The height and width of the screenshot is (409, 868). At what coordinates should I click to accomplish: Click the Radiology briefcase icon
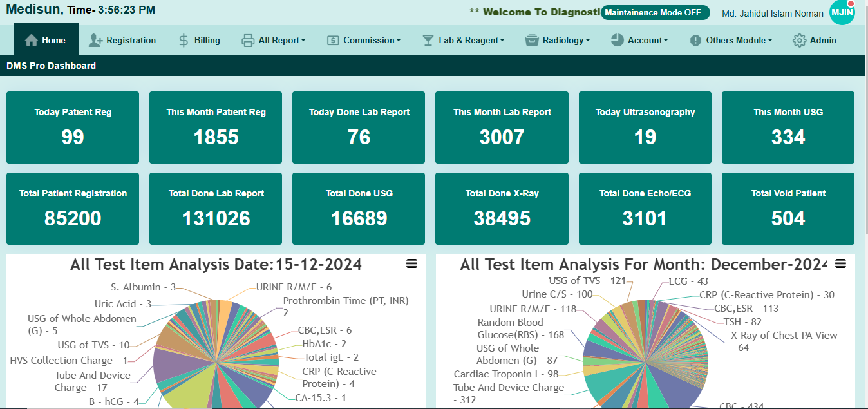point(532,40)
